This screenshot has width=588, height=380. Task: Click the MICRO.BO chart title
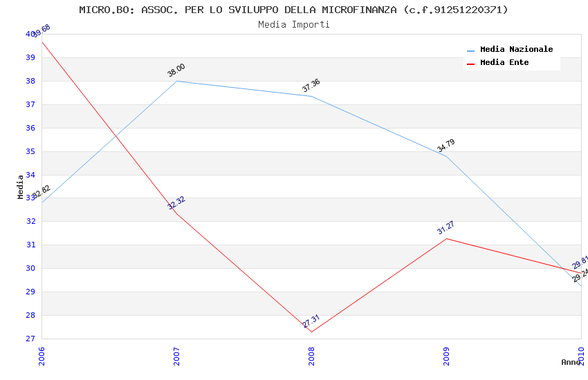coord(294,10)
